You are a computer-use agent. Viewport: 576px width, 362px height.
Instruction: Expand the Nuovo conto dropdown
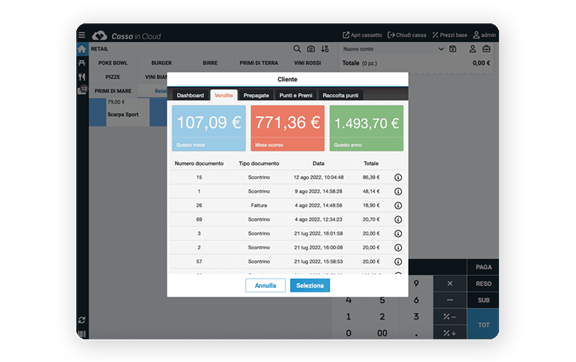point(441,49)
